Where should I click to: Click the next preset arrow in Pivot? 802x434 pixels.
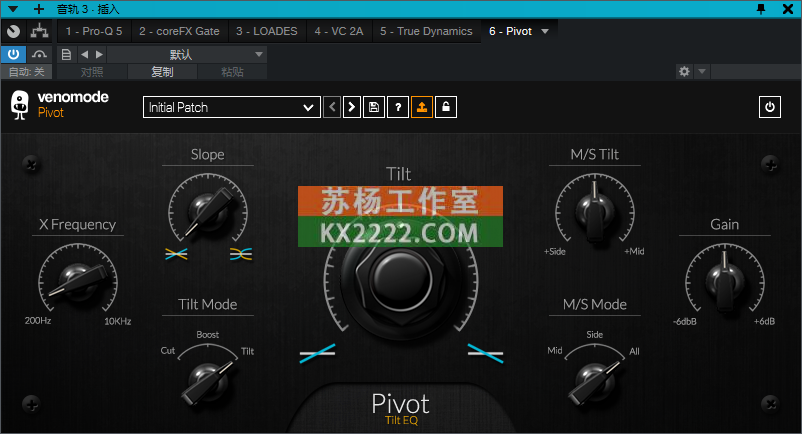(x=352, y=107)
